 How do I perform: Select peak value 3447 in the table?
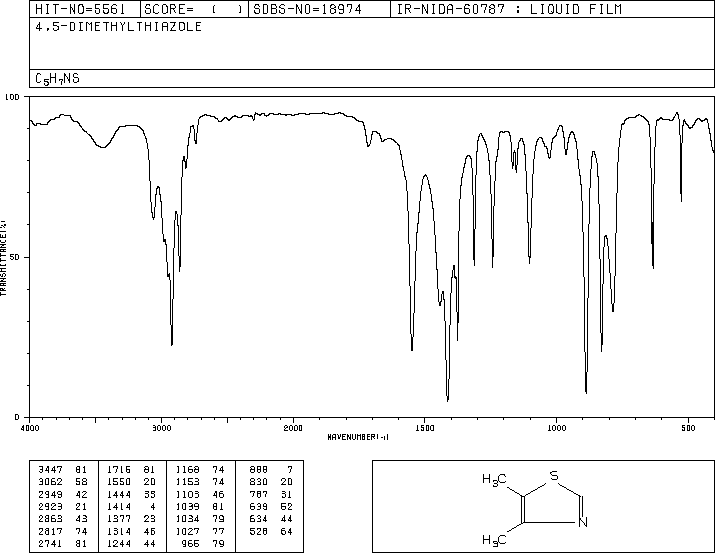tap(51, 469)
